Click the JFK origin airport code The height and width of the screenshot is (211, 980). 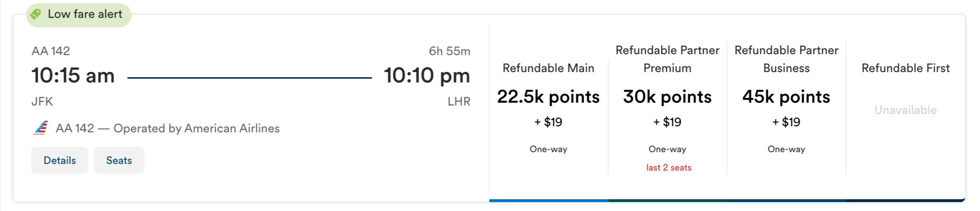click(42, 101)
